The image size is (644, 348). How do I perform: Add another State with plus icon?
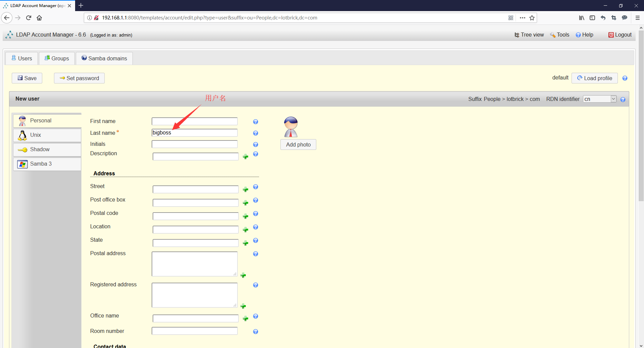[246, 243]
